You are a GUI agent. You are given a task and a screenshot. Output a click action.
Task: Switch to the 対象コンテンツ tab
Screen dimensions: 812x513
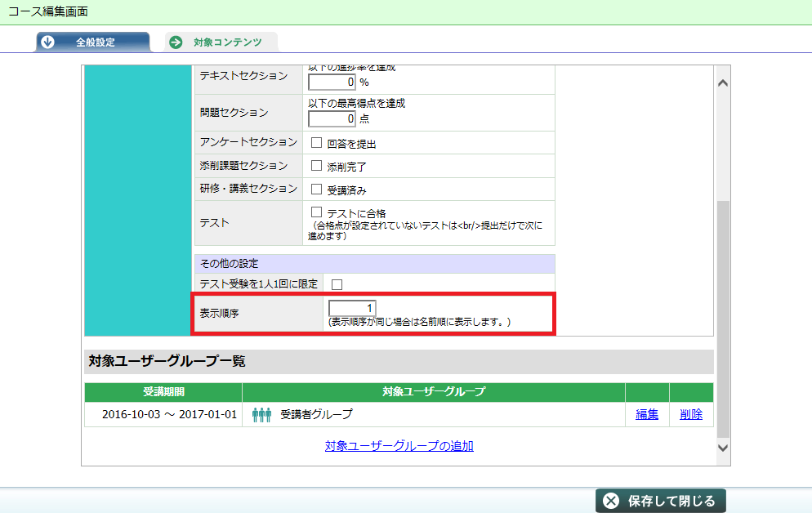pos(221,42)
